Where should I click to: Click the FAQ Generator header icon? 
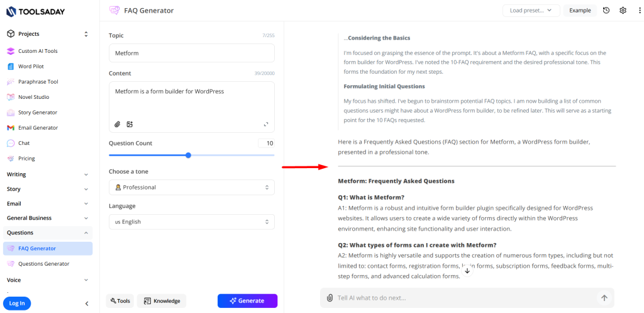(x=114, y=11)
